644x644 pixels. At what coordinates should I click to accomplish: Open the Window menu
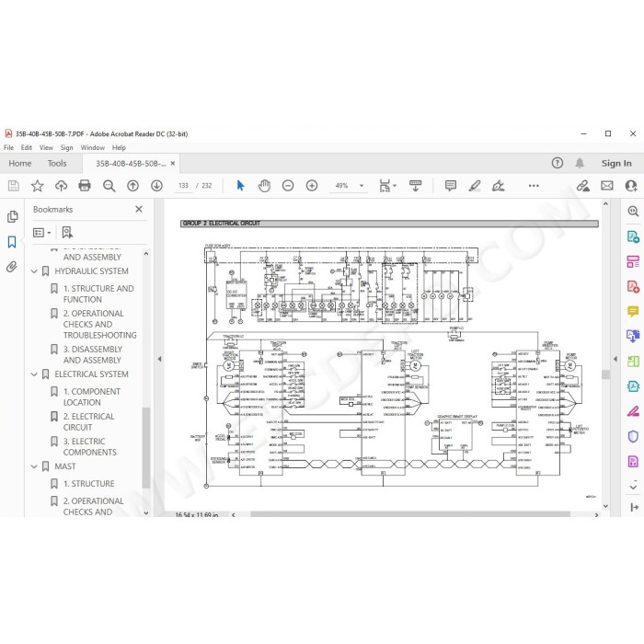[92, 147]
